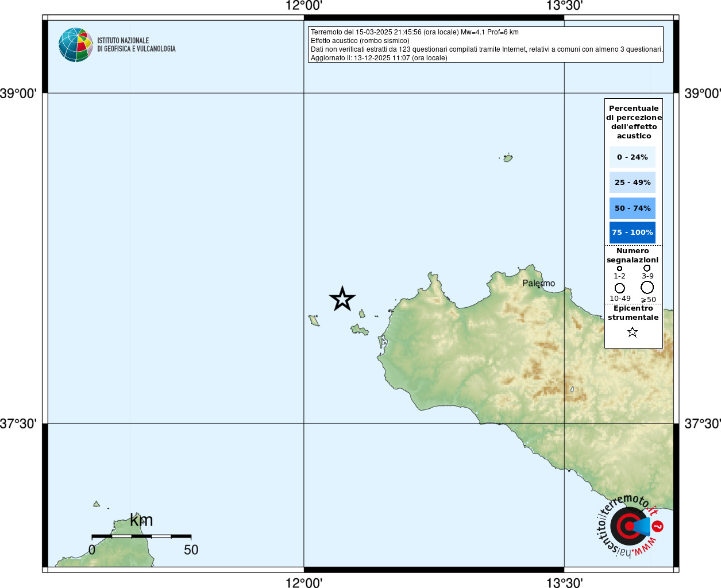Click the Palermo city label
The image size is (721, 588).
click(538, 283)
